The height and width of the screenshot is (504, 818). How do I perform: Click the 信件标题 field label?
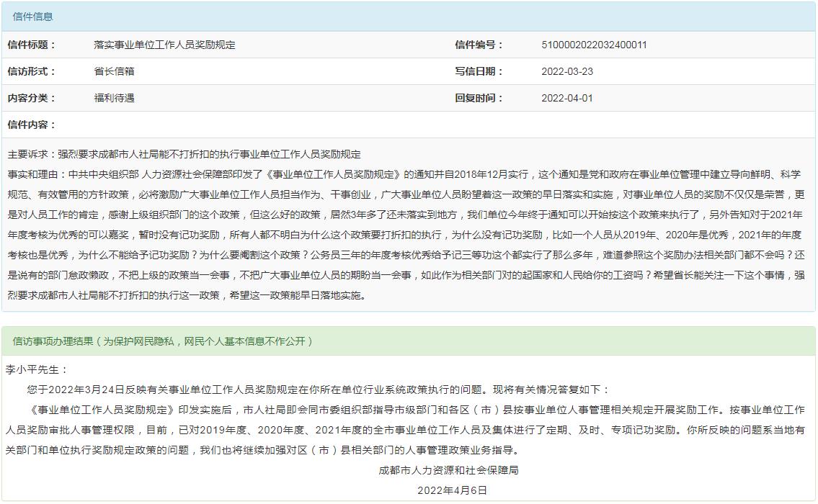point(31,45)
